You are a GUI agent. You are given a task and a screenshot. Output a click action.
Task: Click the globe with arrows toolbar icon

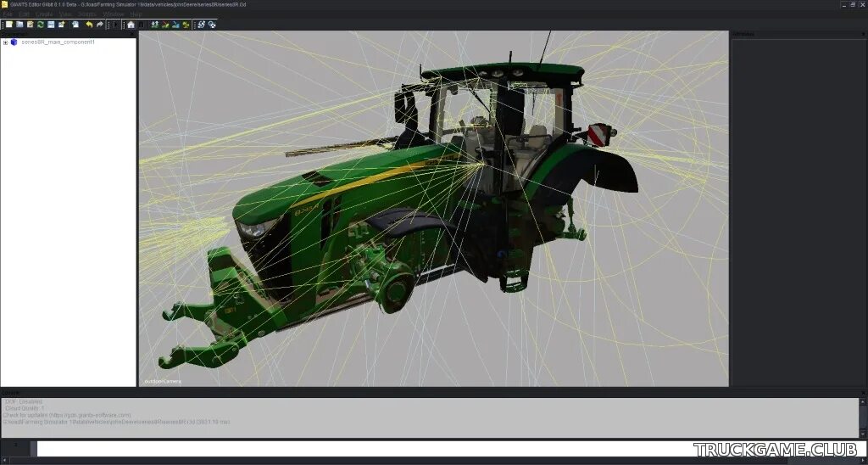(202, 25)
